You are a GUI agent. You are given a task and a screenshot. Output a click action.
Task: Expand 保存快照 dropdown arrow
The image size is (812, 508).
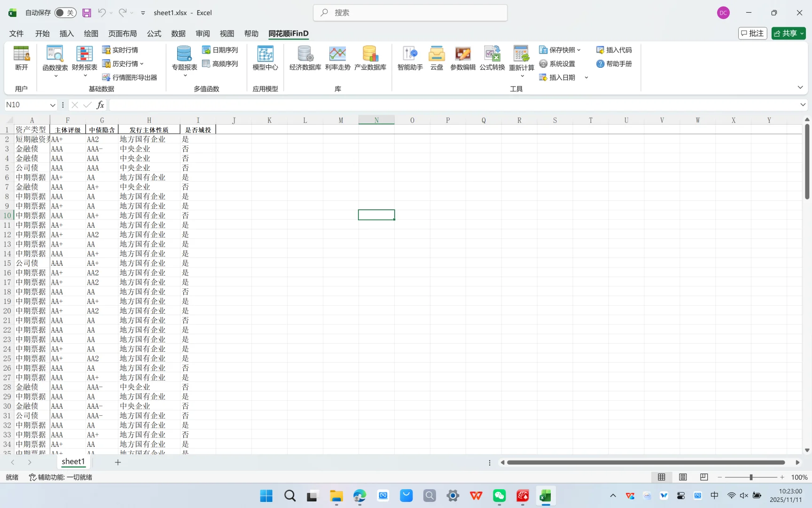click(x=579, y=50)
